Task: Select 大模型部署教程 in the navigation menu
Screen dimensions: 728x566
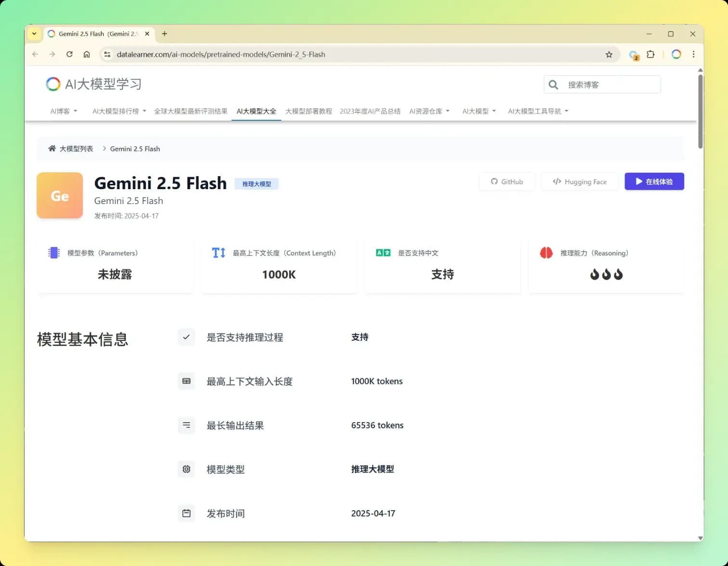Action: [x=308, y=111]
